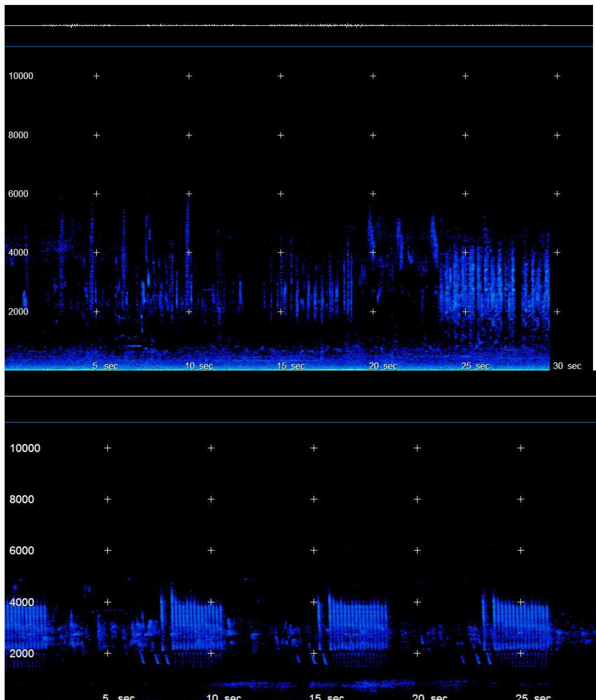
Task: Click the 5 sec marker in lower spectrogram
Action: tap(119, 697)
